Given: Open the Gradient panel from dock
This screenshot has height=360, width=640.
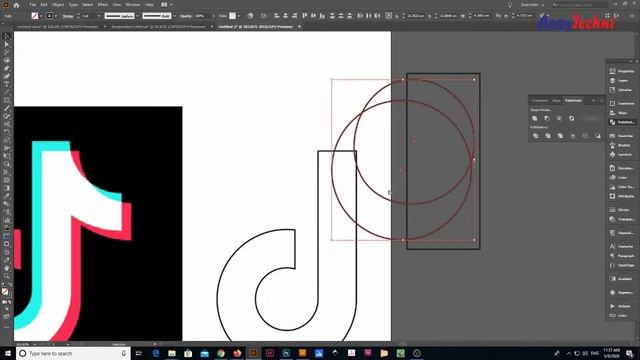Looking at the screenshot, I should tap(622, 279).
